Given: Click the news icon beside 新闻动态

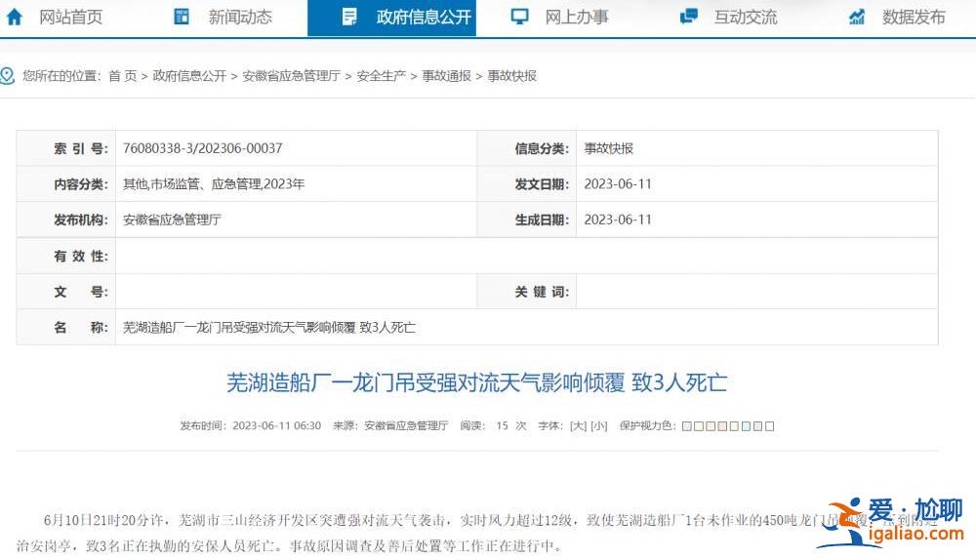Looking at the screenshot, I should [x=182, y=17].
